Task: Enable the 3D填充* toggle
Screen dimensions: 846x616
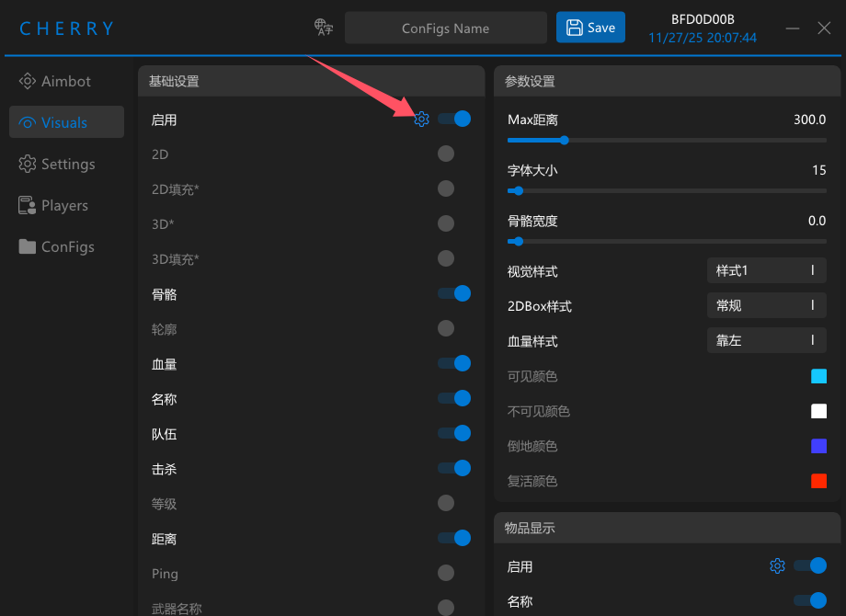Action: pos(446,258)
